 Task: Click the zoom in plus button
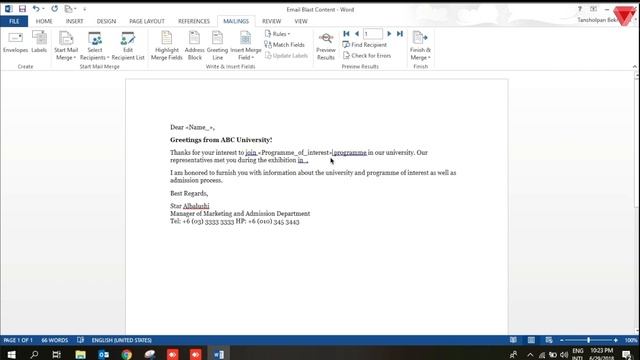pos(616,340)
